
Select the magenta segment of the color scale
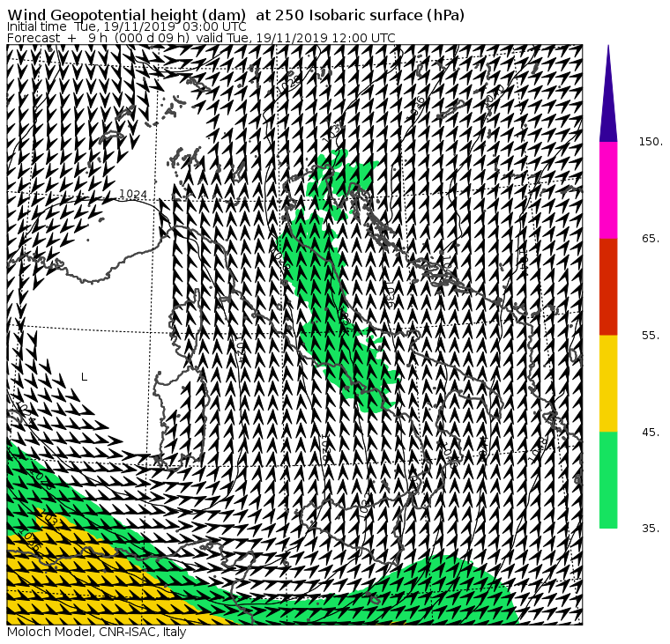[x=608, y=190]
